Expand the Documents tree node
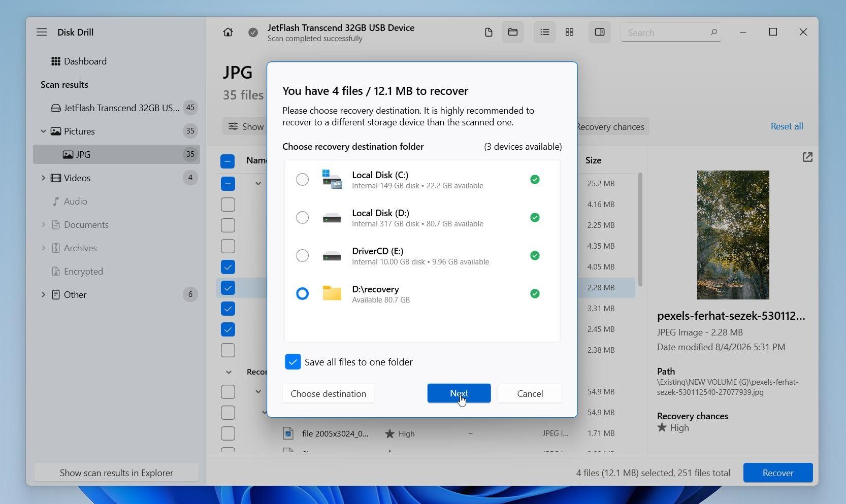The height and width of the screenshot is (504, 846). pyautogui.click(x=43, y=224)
